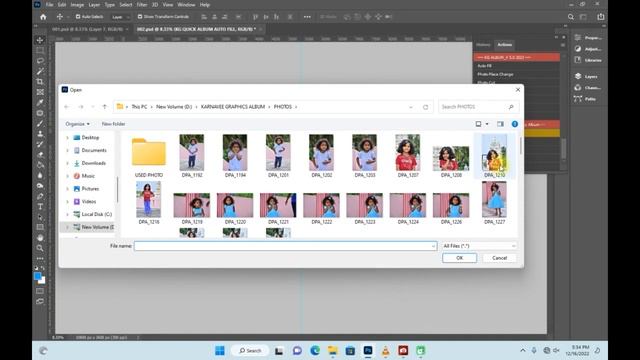Refresh the PHOTOS folder listing
Viewport: 640px width, 360px height.
425,107
